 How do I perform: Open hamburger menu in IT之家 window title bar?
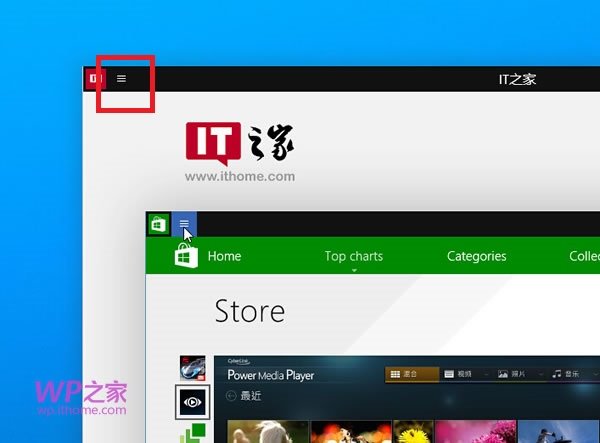(x=121, y=78)
